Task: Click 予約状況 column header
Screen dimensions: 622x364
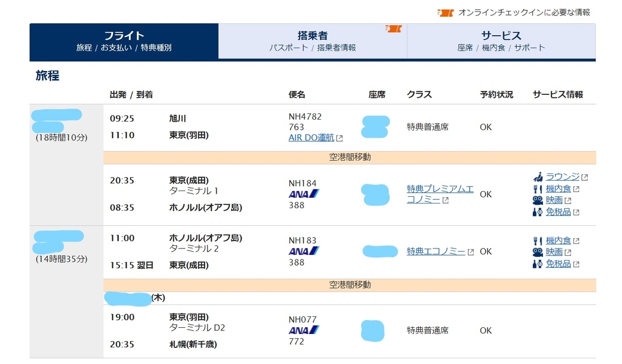Action: 497,95
